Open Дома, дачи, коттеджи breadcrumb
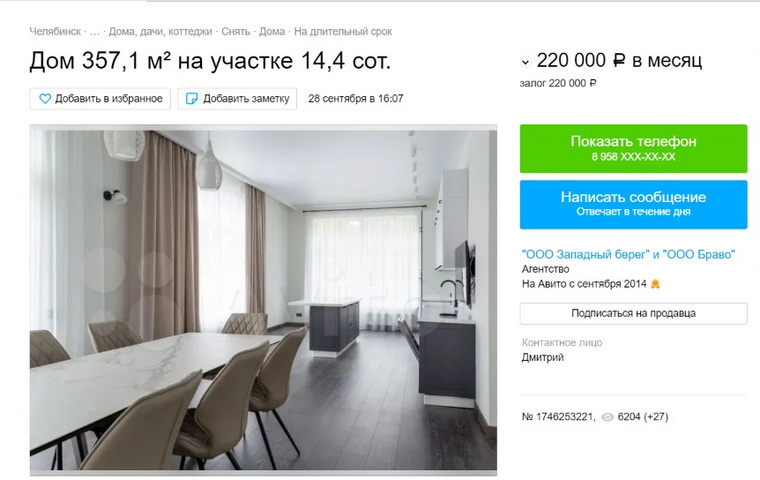Screen dimensions: 760x480 [x=160, y=32]
